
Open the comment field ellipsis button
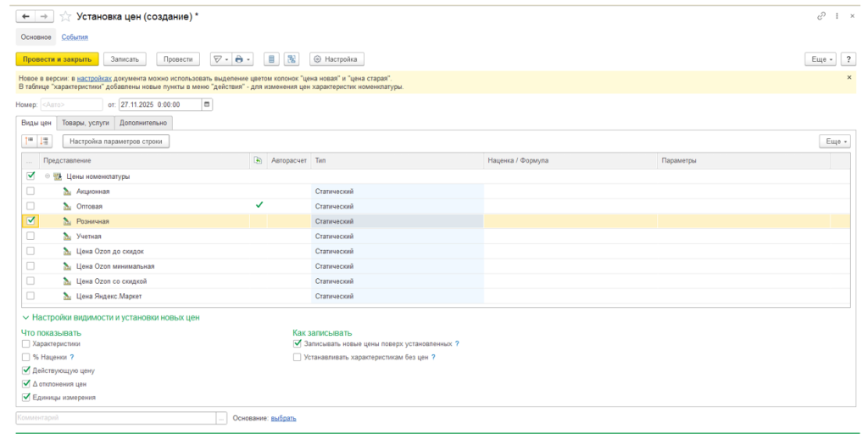point(222,419)
